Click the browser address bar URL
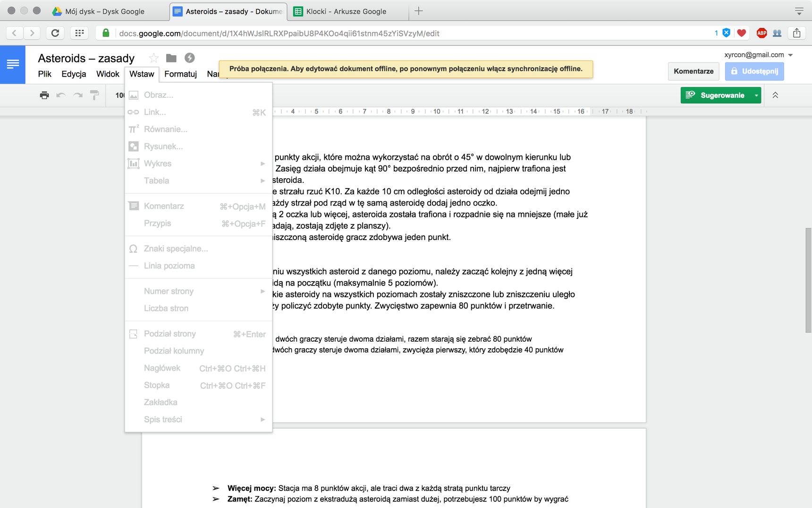812x508 pixels. pyautogui.click(x=279, y=34)
